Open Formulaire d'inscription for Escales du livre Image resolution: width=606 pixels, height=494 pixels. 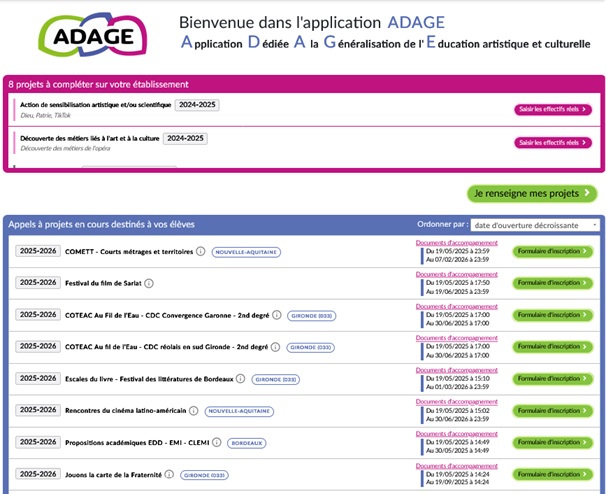553,379
